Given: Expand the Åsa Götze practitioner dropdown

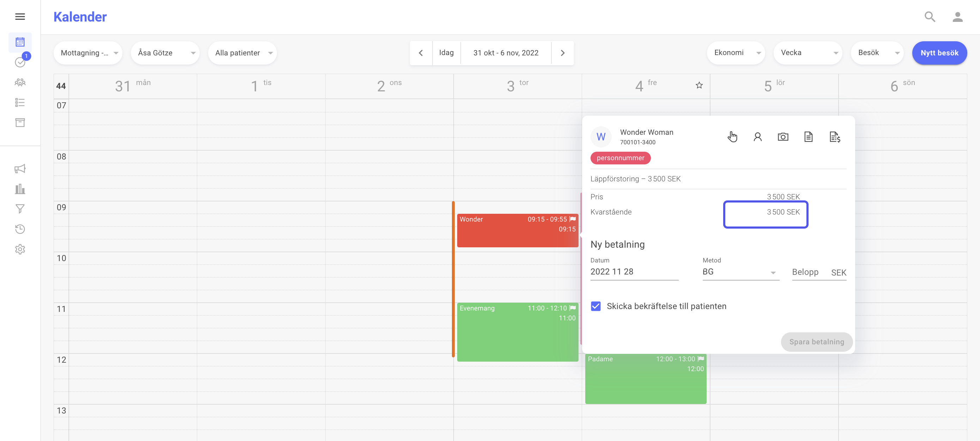Looking at the screenshot, I should (x=165, y=53).
